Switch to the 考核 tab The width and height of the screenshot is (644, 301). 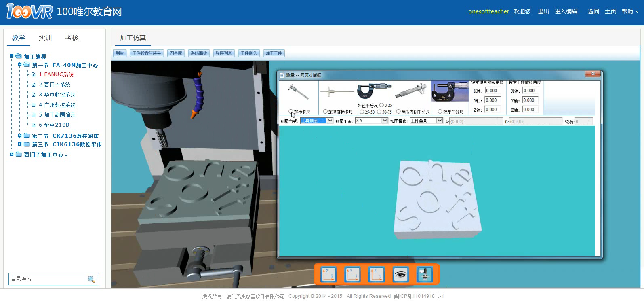pyautogui.click(x=72, y=38)
